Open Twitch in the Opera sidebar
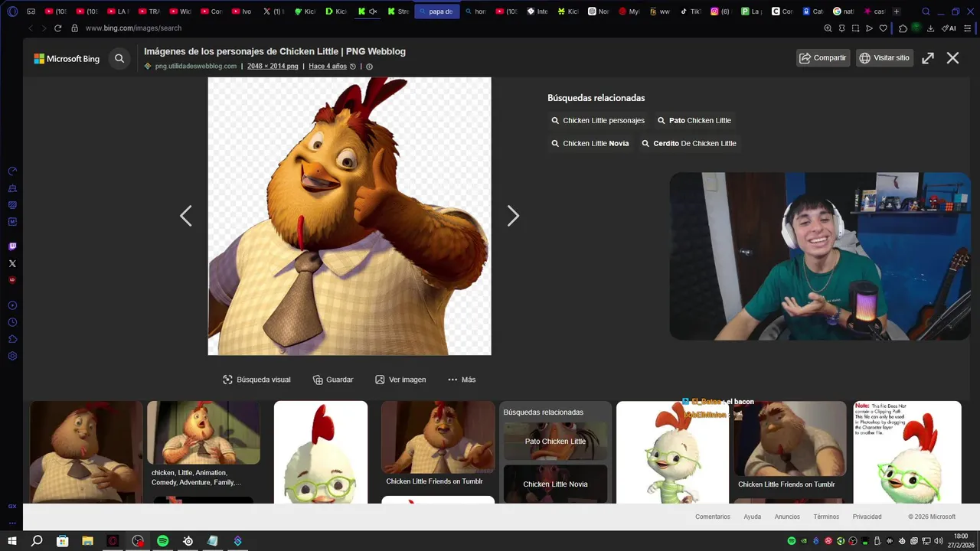 12,246
